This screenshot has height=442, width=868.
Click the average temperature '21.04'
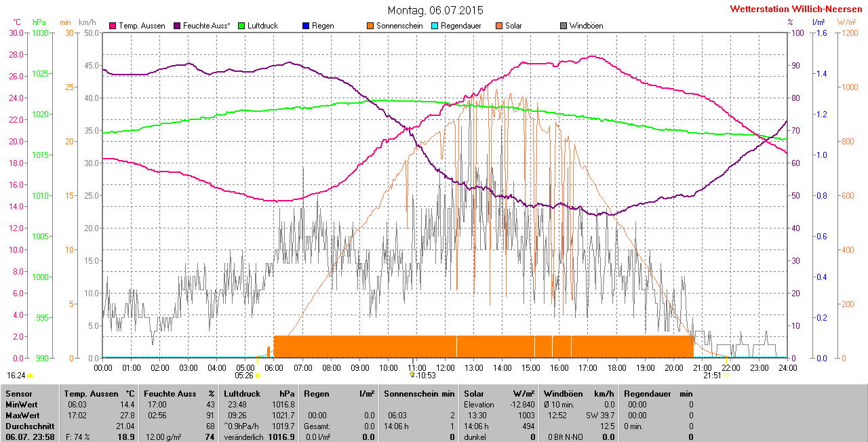tap(125, 426)
